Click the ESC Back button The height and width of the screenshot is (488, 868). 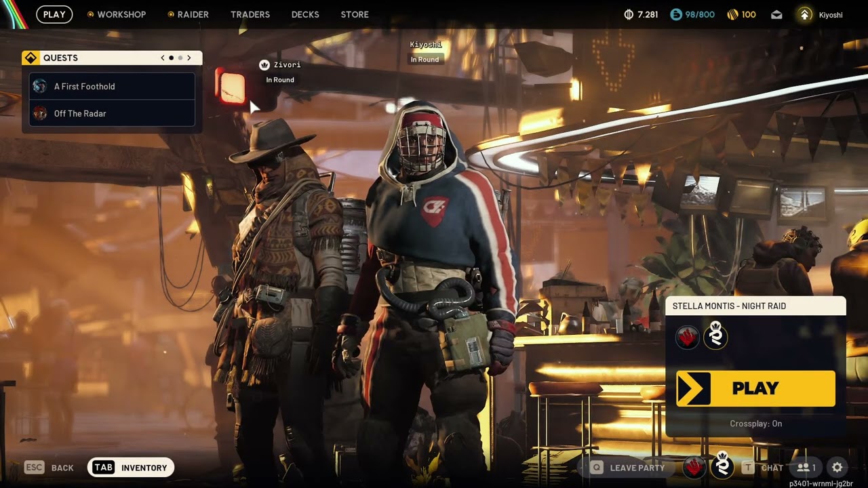coord(49,468)
